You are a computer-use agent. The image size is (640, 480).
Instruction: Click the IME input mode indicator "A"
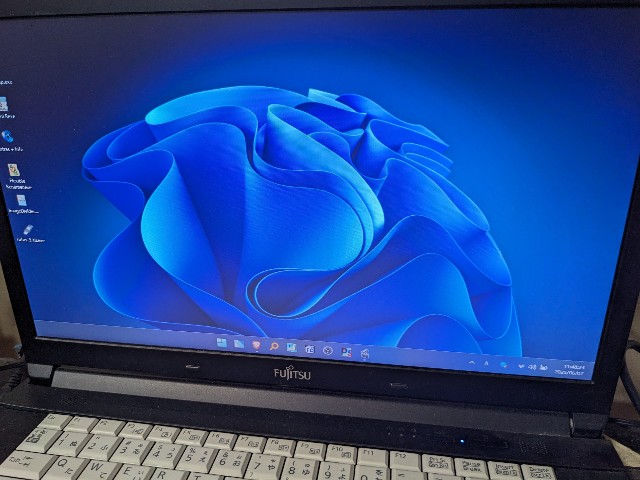[x=486, y=363]
